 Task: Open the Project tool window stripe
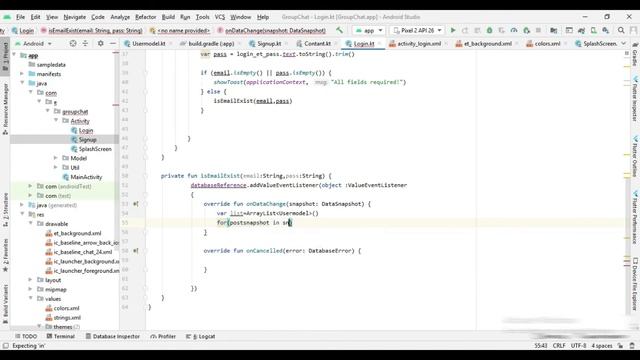pos(5,56)
